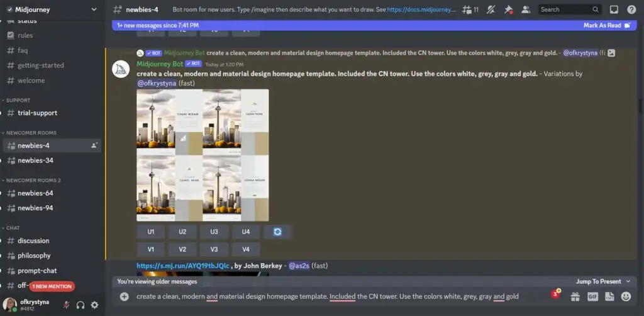Toggle the member list visibility
644x316 pixels.
526,9
